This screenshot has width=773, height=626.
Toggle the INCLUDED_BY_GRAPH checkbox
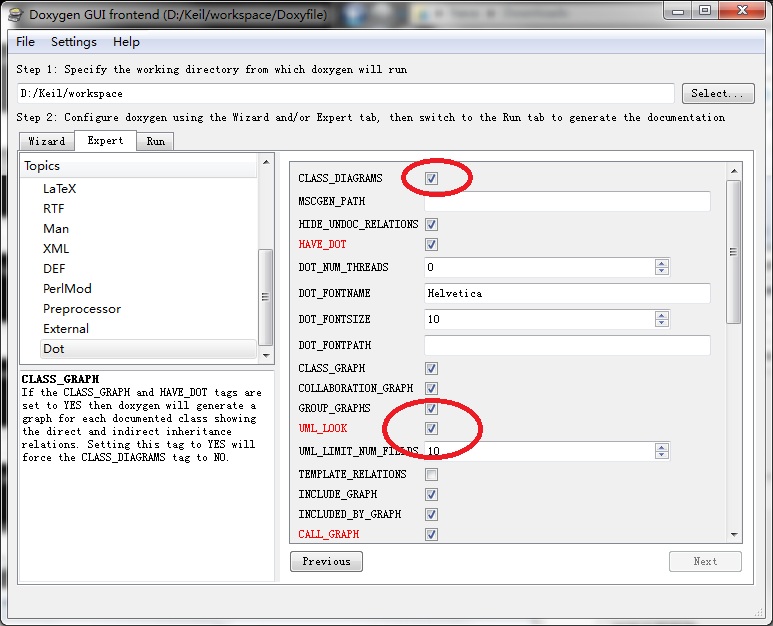[431, 514]
